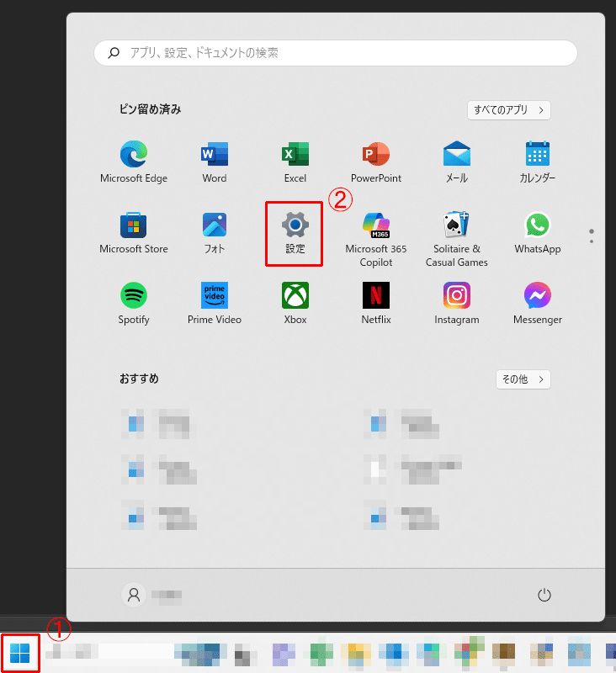Screen dimensions: 616x673
Task: Click the search field in Start menu
Action: click(335, 53)
